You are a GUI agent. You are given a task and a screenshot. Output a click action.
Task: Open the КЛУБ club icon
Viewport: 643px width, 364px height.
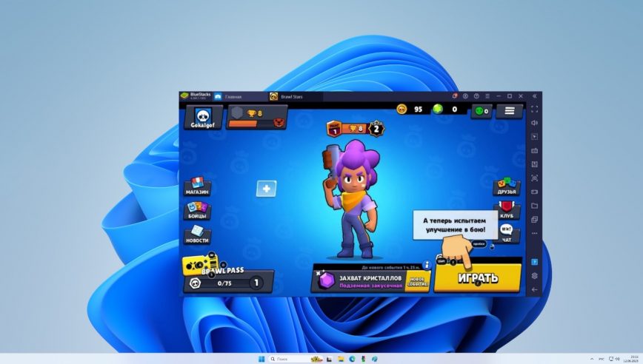(507, 210)
